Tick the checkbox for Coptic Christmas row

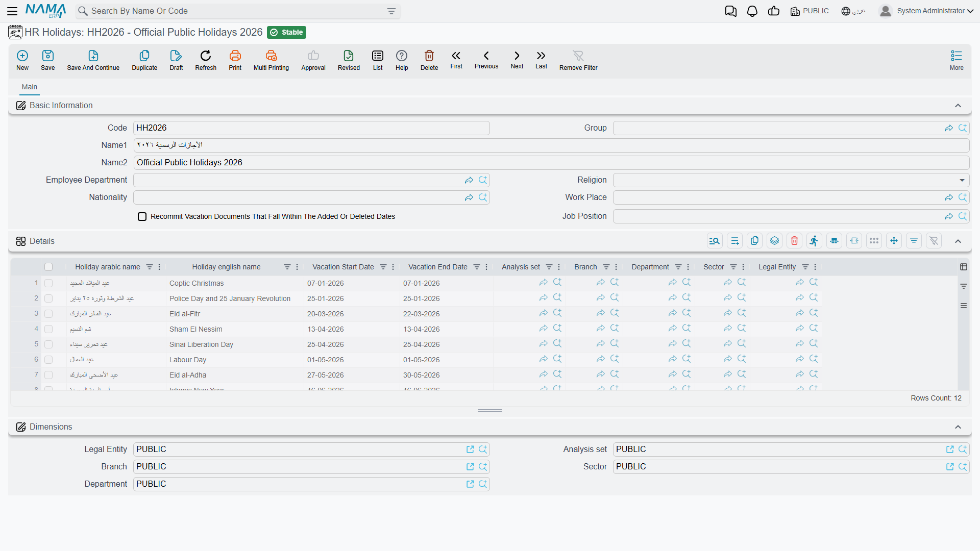48,283
